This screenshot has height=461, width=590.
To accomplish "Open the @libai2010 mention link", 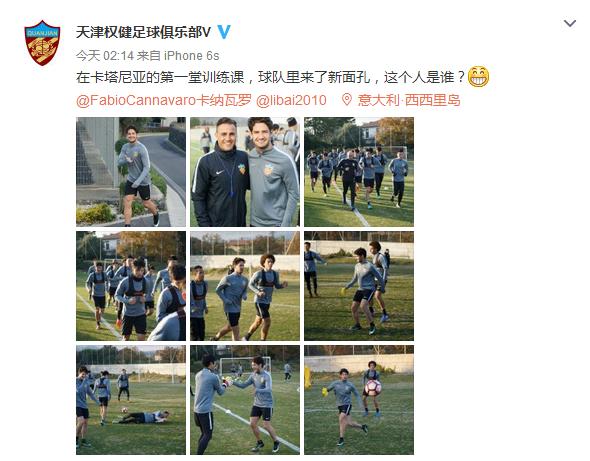I will [x=291, y=100].
